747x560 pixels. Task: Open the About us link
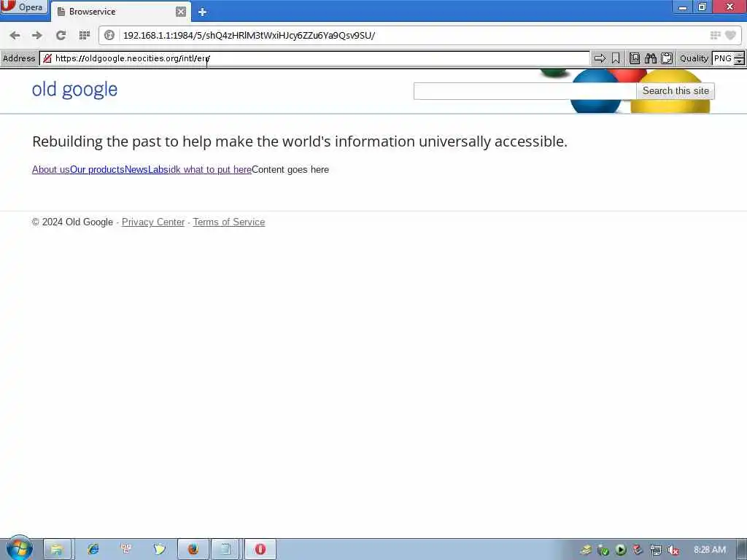[x=51, y=169]
